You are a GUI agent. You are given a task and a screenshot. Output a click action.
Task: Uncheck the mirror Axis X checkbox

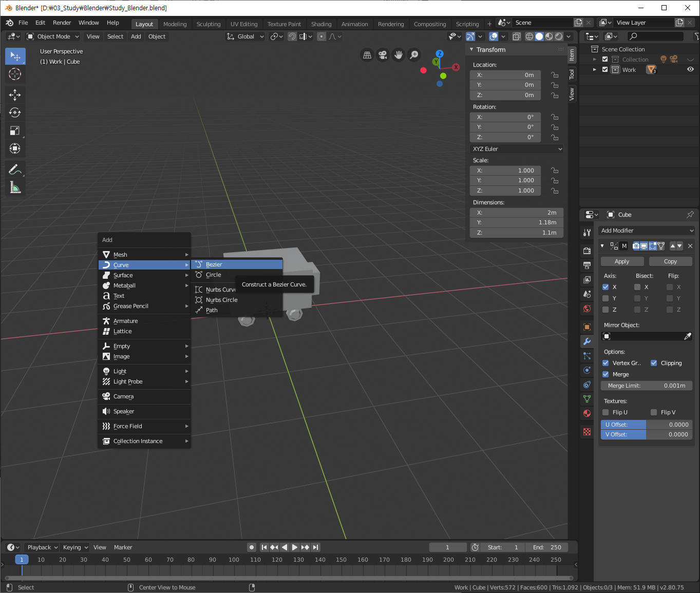click(x=606, y=287)
